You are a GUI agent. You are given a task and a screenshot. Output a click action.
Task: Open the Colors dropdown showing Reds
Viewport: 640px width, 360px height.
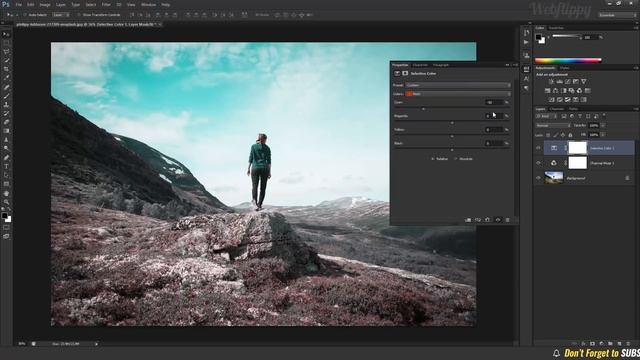tap(458, 94)
